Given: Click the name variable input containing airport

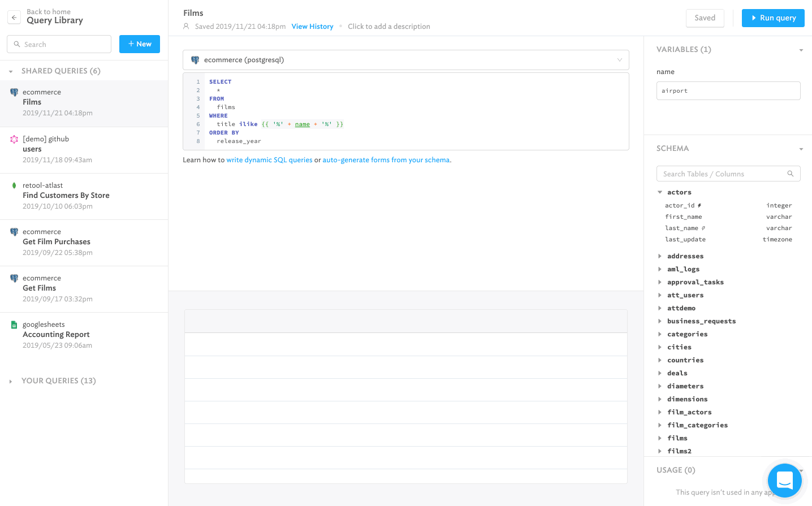Looking at the screenshot, I should (x=728, y=90).
